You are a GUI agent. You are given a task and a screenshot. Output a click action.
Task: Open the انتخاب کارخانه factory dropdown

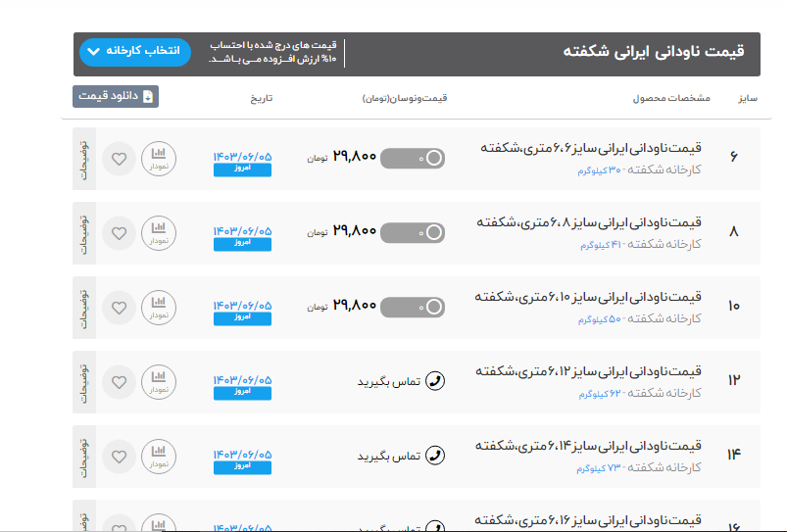[x=135, y=52]
